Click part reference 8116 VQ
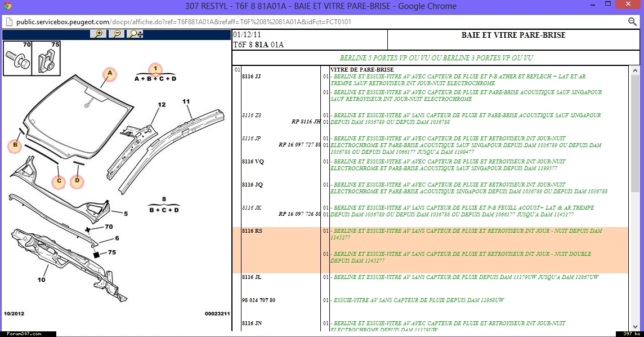Viewport: 644px width, 337px height. point(252,162)
